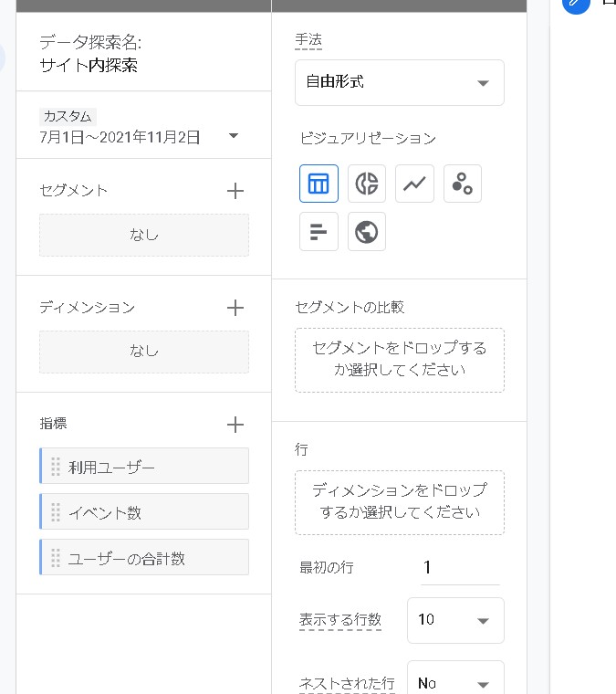Expand the custom date range dropdown
This screenshot has height=694, width=616.
234,137
